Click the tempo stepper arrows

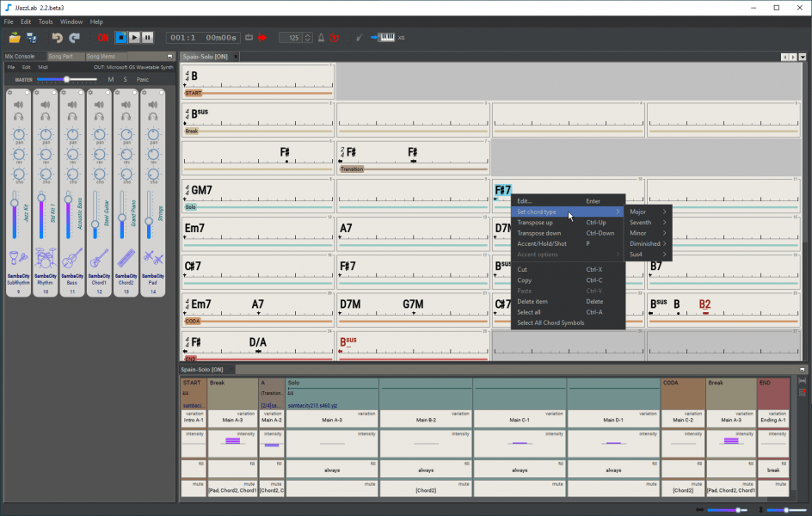click(308, 38)
